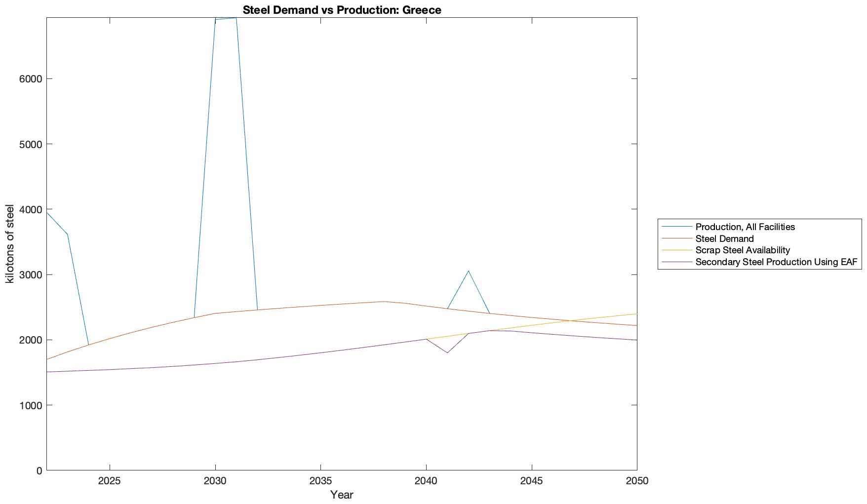The width and height of the screenshot is (867, 504).
Task: Click the "Production, All Facilities" legend label
Action: [x=745, y=227]
